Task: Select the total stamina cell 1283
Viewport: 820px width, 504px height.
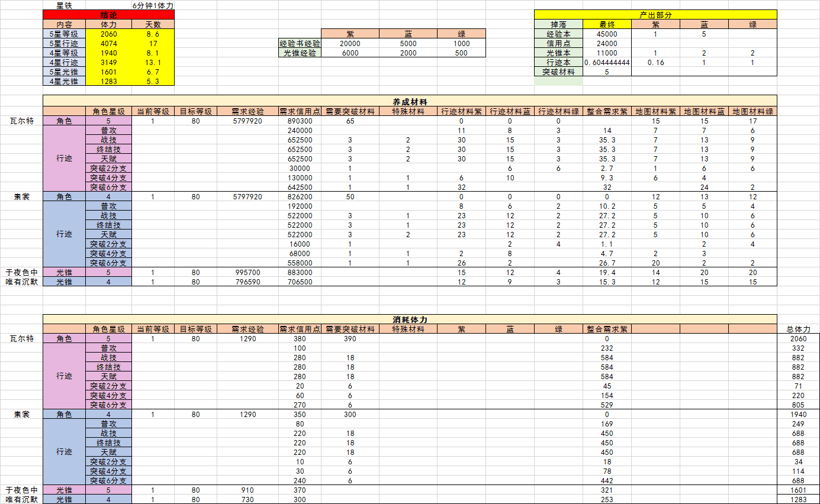Action: pyautogui.click(x=798, y=499)
